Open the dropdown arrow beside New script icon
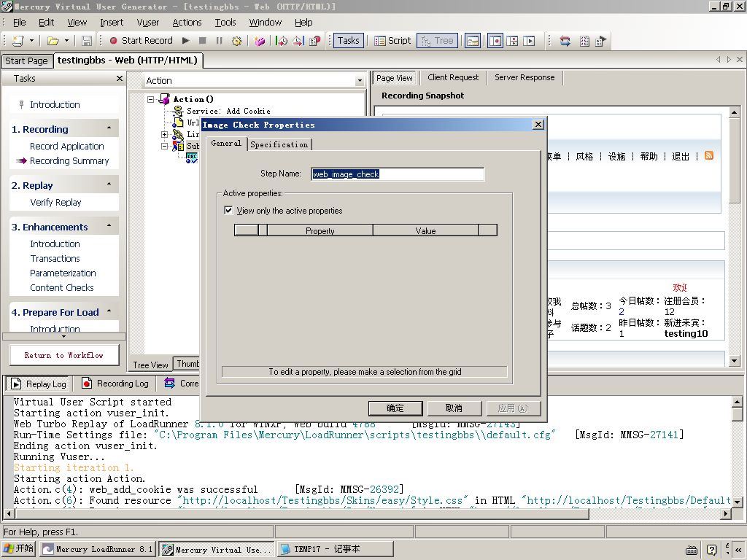The image size is (747, 560). pyautogui.click(x=31, y=41)
